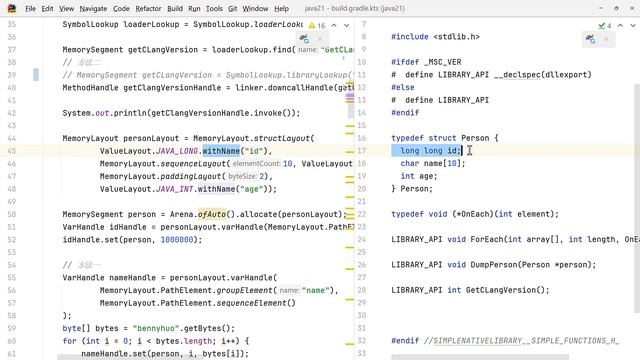Click 'int age;' in the struct definition
The width and height of the screenshot is (640, 360).
coord(419,176)
